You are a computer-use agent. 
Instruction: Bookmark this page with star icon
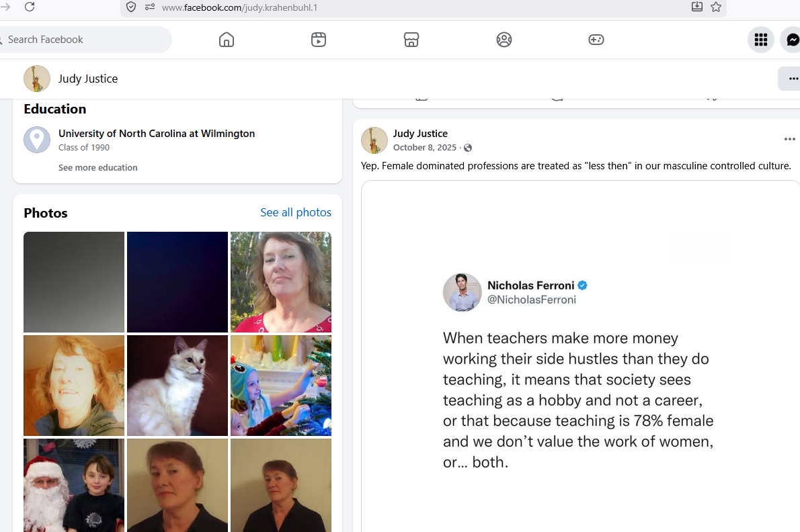coord(716,7)
